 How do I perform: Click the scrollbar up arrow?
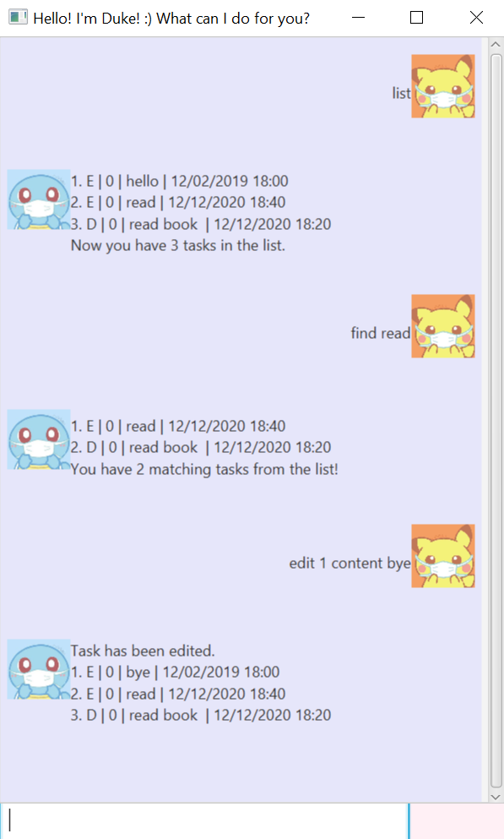(x=496, y=45)
